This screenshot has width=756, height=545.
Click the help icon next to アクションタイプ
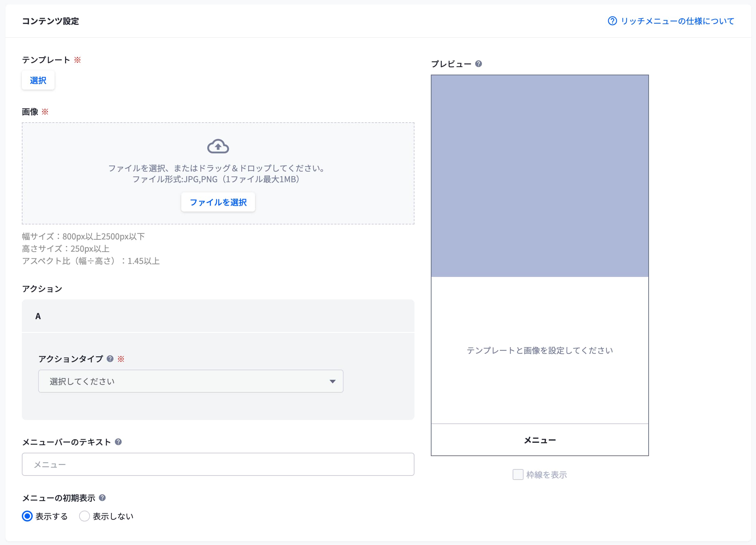pyautogui.click(x=110, y=359)
